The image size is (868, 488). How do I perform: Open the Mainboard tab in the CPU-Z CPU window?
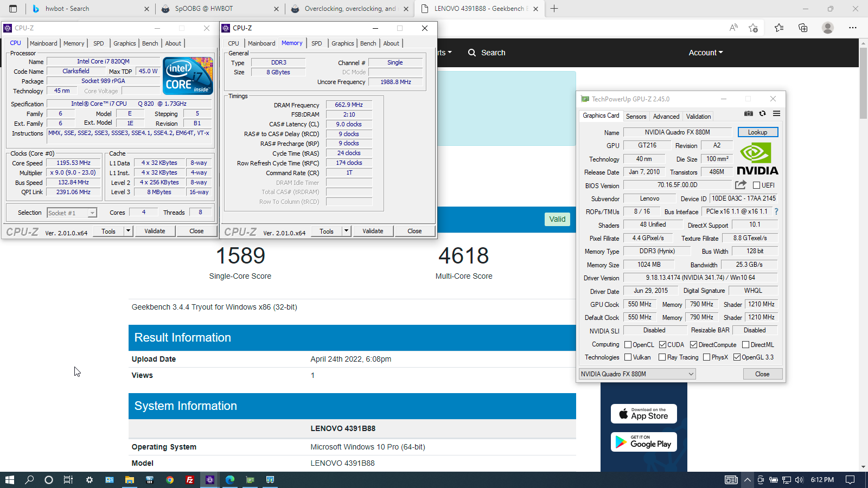point(43,43)
